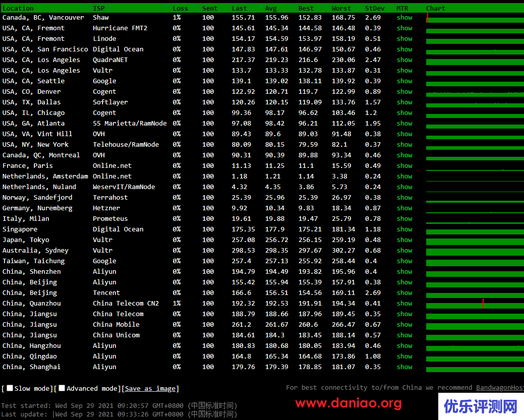Click the 'Last update' timestamp line
Screen dimensions: 524x420
coord(119,414)
